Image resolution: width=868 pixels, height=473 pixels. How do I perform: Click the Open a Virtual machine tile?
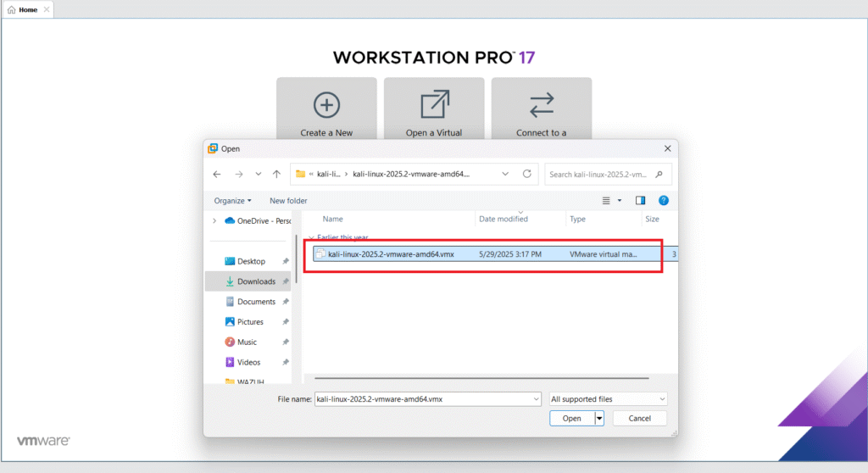tap(434, 108)
